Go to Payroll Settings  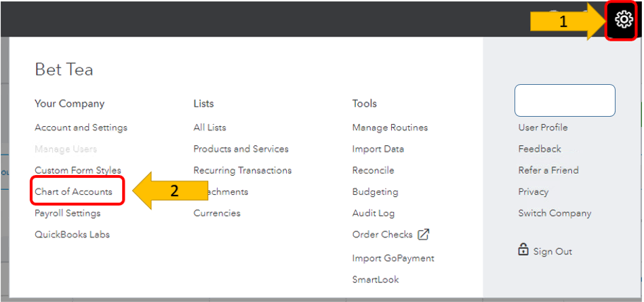(68, 213)
